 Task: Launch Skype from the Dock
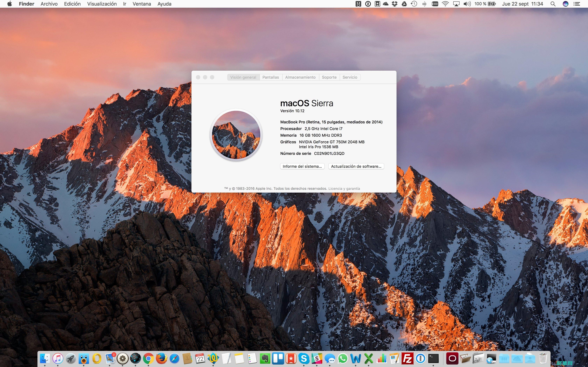pyautogui.click(x=304, y=359)
